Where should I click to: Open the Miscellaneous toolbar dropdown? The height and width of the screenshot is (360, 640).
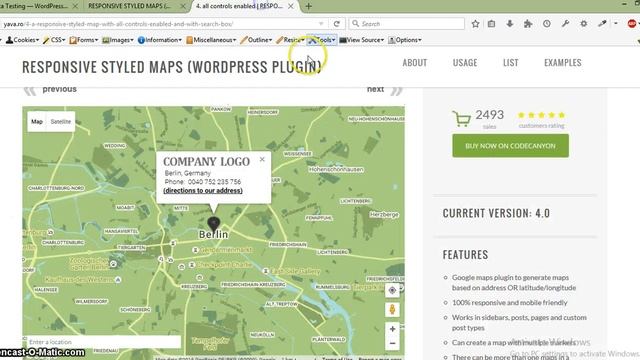tap(211, 40)
